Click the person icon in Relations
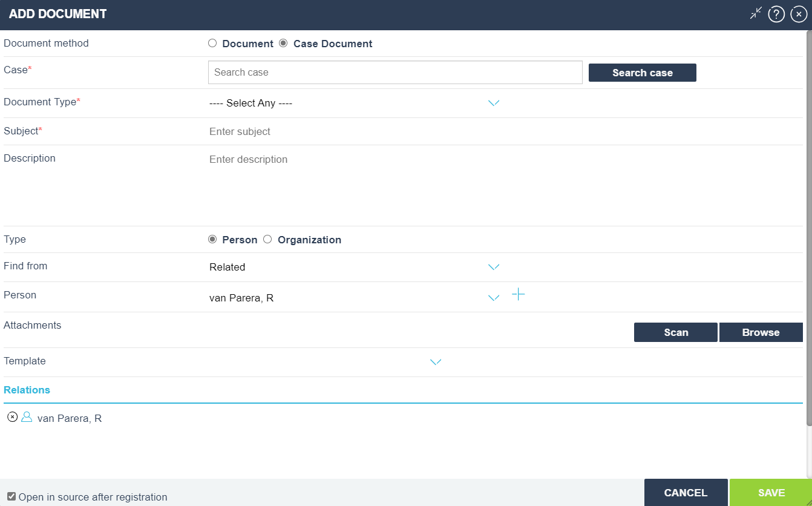 pos(27,417)
